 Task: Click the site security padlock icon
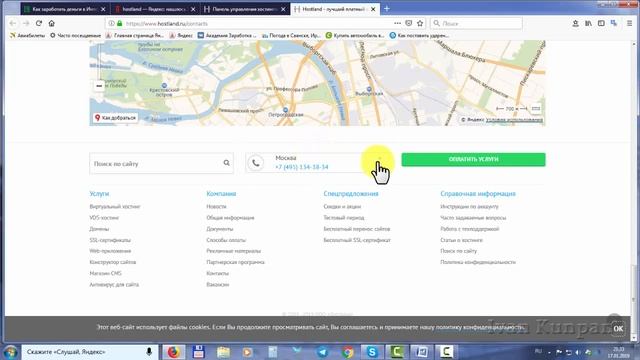click(x=120, y=24)
